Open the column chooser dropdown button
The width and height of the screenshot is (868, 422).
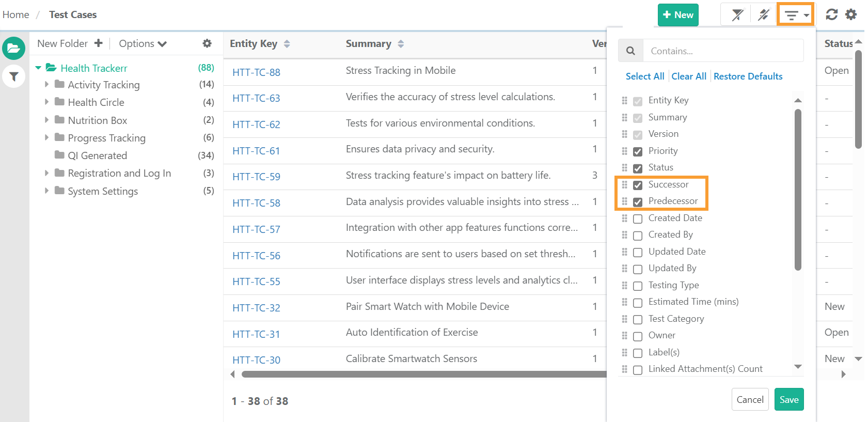coord(795,14)
